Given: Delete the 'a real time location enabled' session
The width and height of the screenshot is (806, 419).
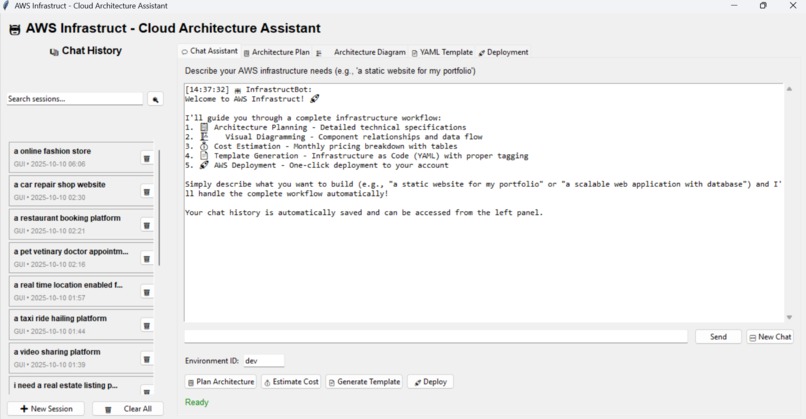Looking at the screenshot, I should click(146, 292).
